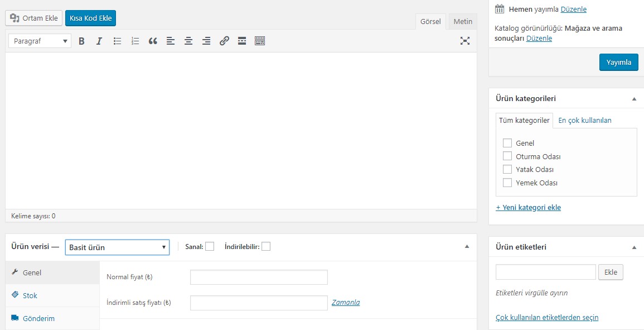Open the Basit ürün product type dropdown
The width and height of the screenshot is (644, 330).
coord(117,247)
